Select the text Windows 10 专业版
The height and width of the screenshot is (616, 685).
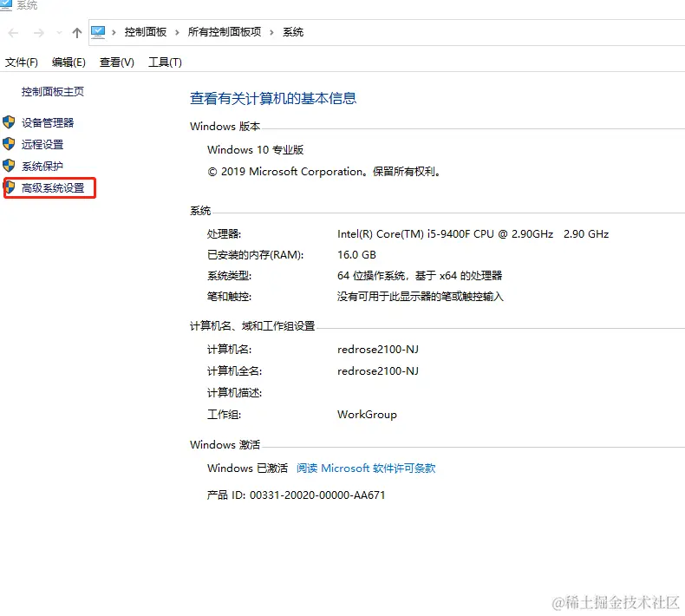click(256, 150)
